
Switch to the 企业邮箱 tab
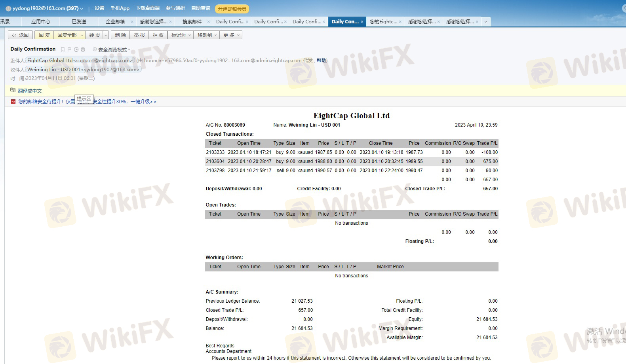click(115, 22)
